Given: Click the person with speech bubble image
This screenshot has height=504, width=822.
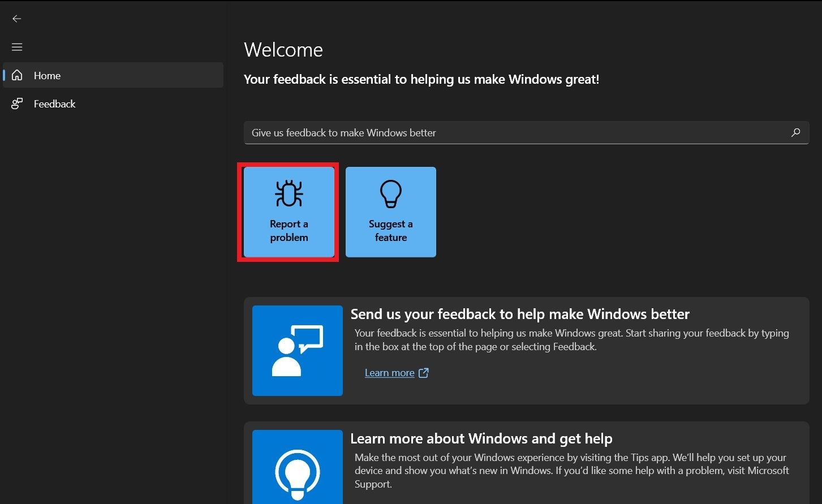Looking at the screenshot, I should coord(298,351).
